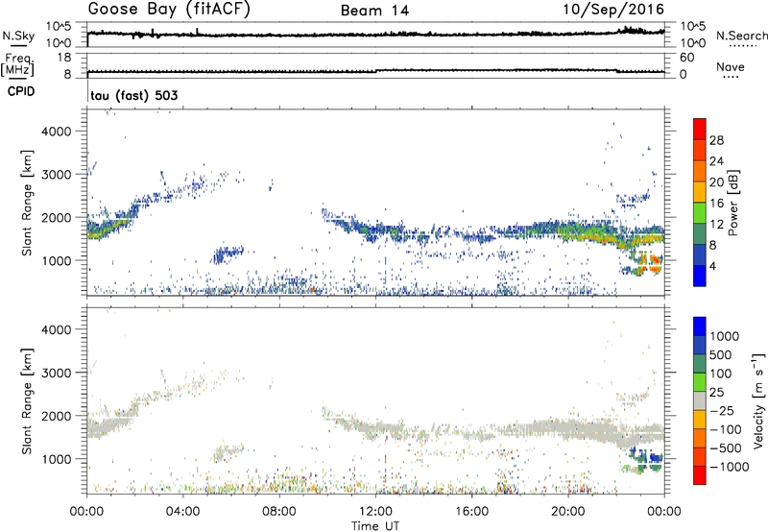The image size is (768, 532).
Task: Select the "Velocity [m s-1]" colour bar title
Action: pos(758,400)
